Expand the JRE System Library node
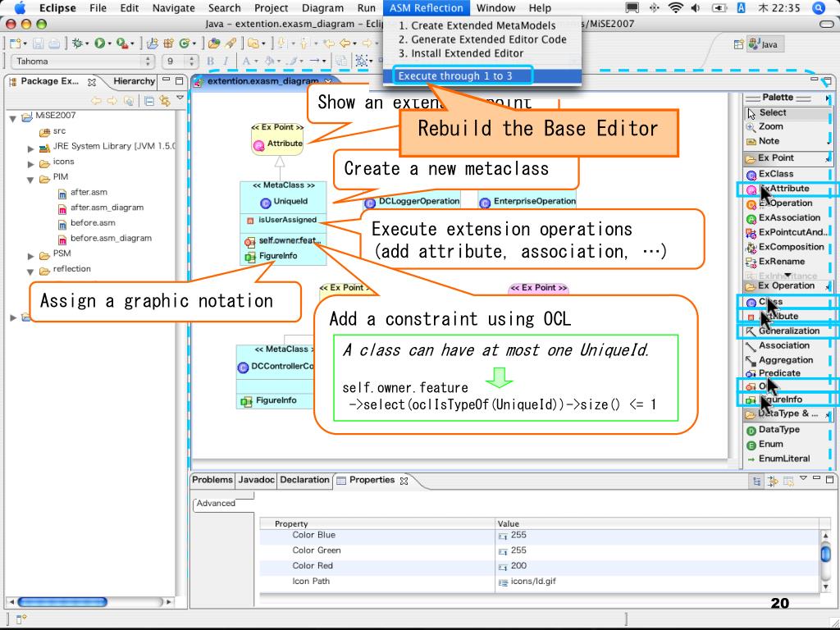 coord(31,148)
